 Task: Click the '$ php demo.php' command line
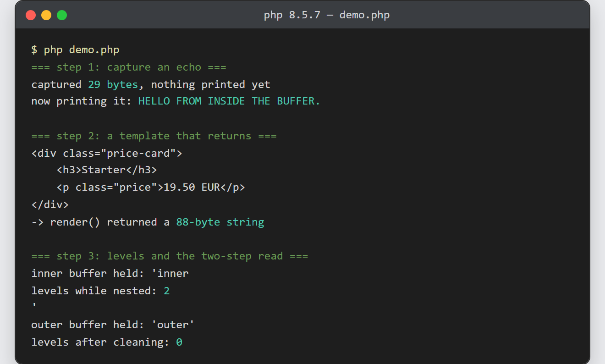pyautogui.click(x=75, y=50)
